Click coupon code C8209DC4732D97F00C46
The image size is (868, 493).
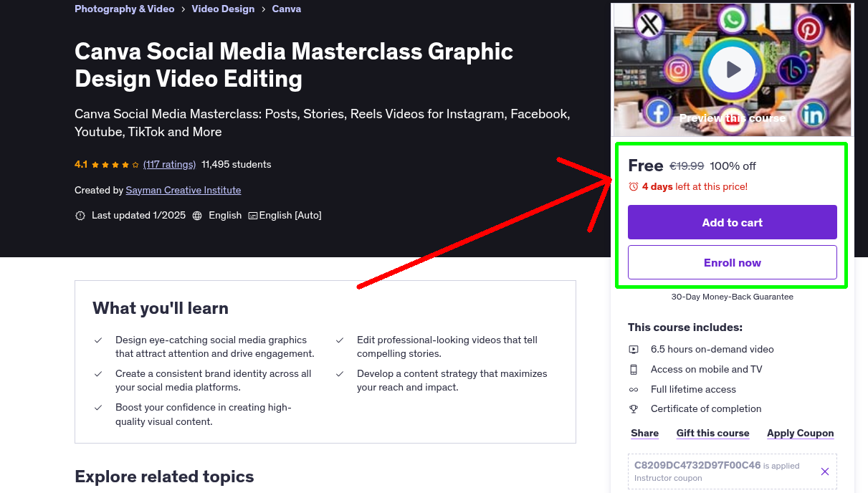pyautogui.click(x=697, y=465)
